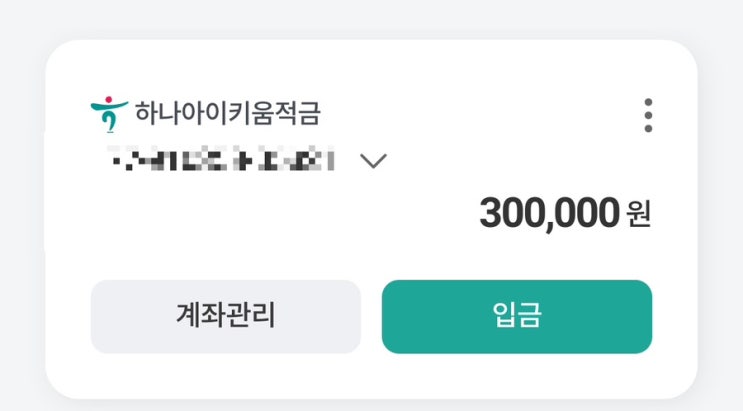Tap the 하나아이키움적금 account name
Viewport: 743px width, 411px height.
point(227,113)
